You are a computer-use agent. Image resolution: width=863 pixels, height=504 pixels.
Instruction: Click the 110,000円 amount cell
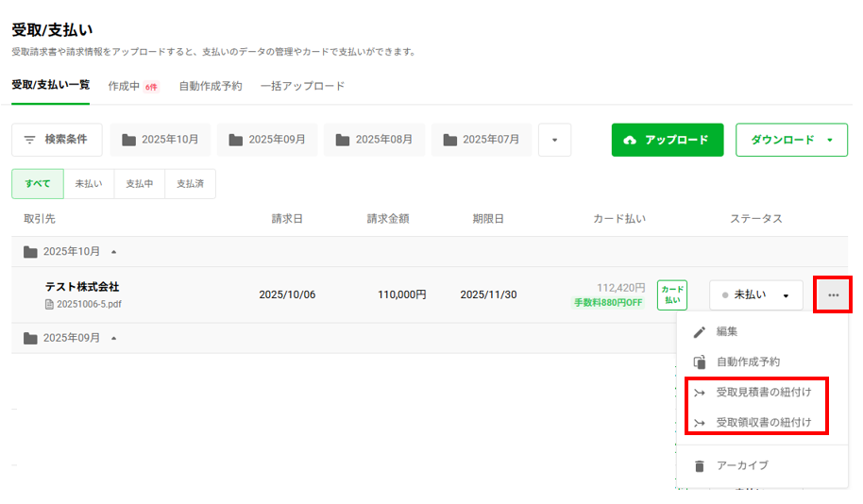[402, 294]
